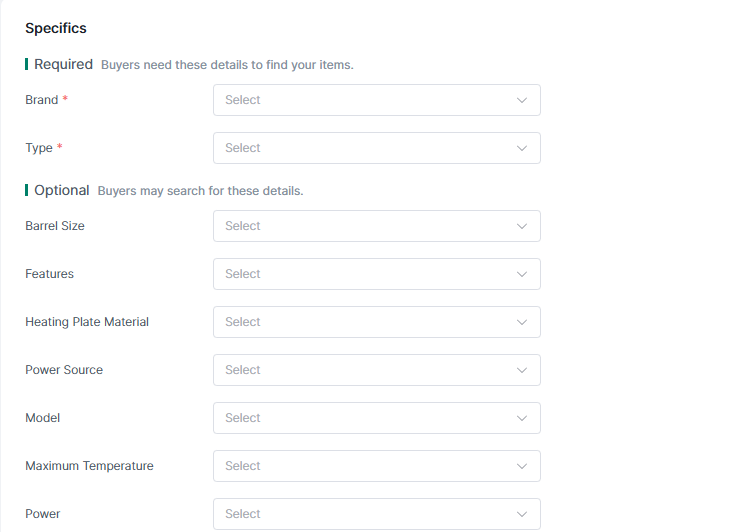Open the Type select dropdown
The height and width of the screenshot is (532, 734).
click(376, 148)
